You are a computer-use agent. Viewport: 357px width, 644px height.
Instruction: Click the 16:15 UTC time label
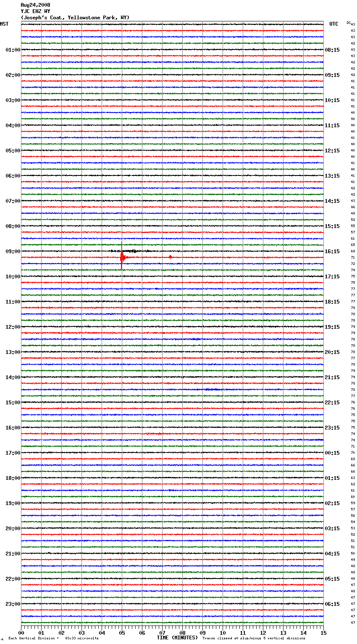(332, 251)
